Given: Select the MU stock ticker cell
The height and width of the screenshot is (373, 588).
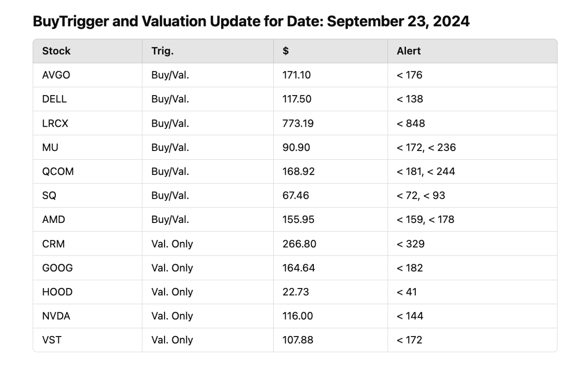Looking at the screenshot, I should [x=50, y=147].
